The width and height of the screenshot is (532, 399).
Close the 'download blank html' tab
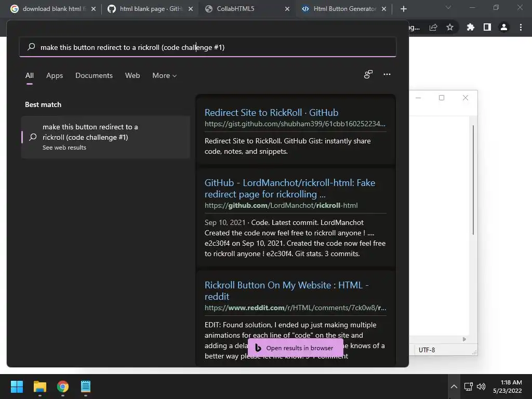94,9
